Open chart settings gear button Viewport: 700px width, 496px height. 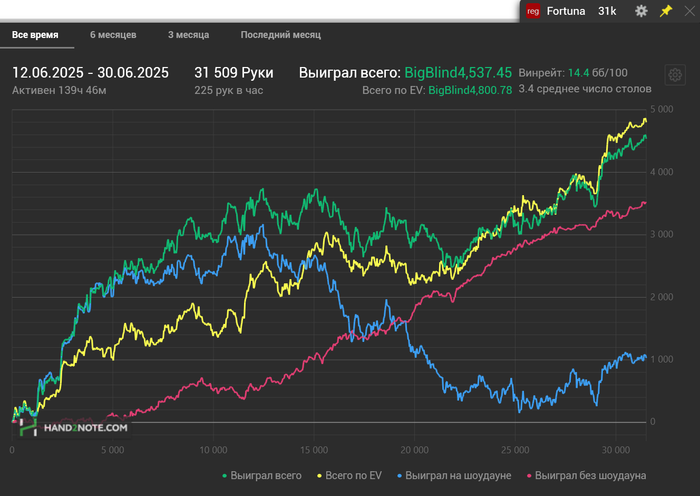(675, 75)
